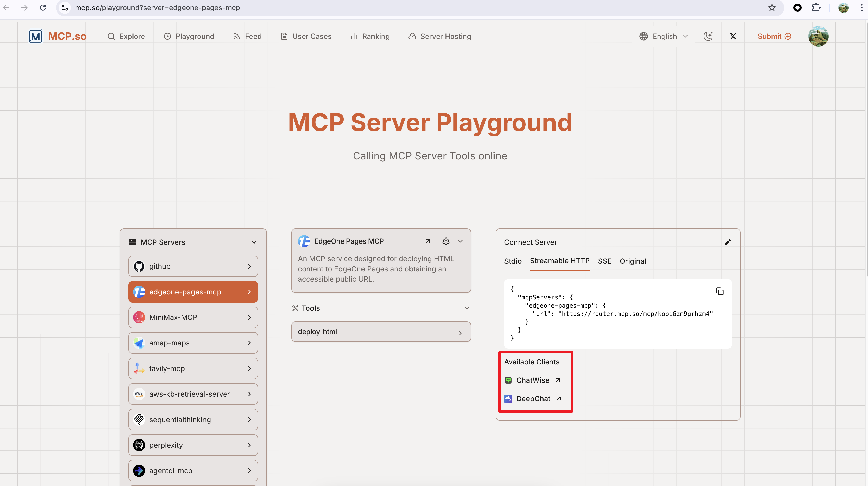868x486 pixels.
Task: Select the edgeone-pages-mcp server
Action: point(193,292)
